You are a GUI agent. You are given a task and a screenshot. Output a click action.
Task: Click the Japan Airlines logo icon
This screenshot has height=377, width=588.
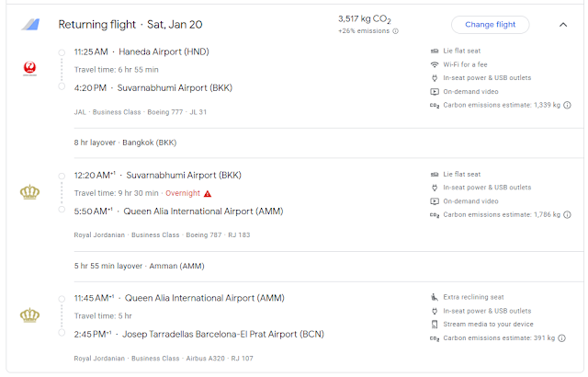click(x=28, y=67)
